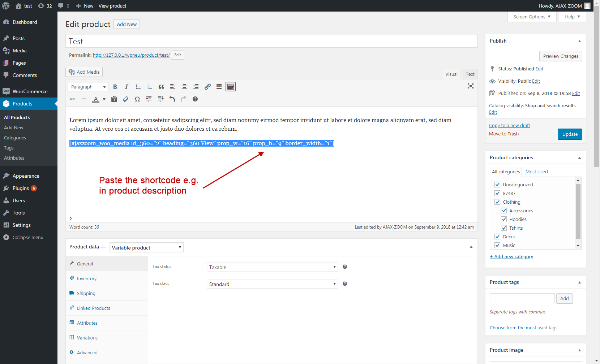Click help icon next to Tax class
The height and width of the screenshot is (364, 600).
345,284
